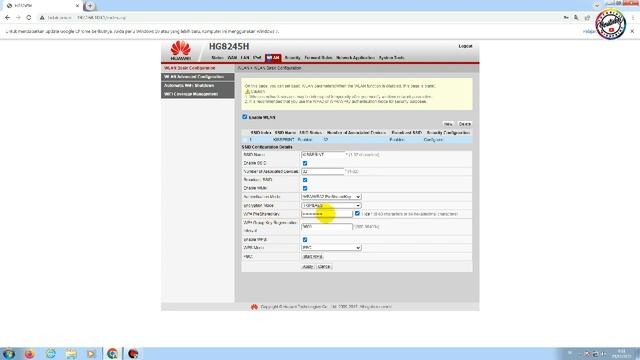Click the Cancel button
Screen dimensions: 640x360
[x=324, y=267]
